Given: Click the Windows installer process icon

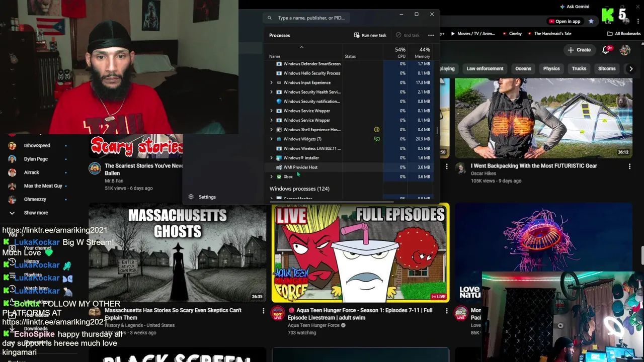Looking at the screenshot, I should (x=279, y=158).
